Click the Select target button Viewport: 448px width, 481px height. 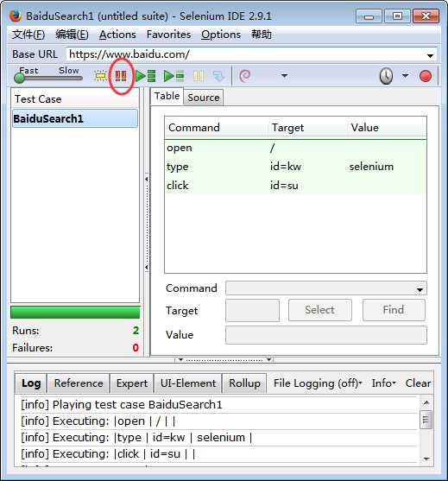click(x=320, y=310)
